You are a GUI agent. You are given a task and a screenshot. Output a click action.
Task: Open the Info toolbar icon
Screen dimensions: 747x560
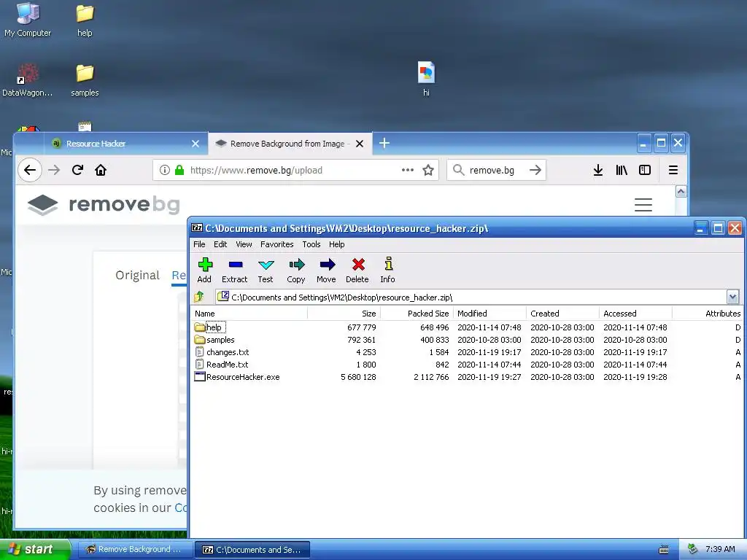[x=388, y=270]
